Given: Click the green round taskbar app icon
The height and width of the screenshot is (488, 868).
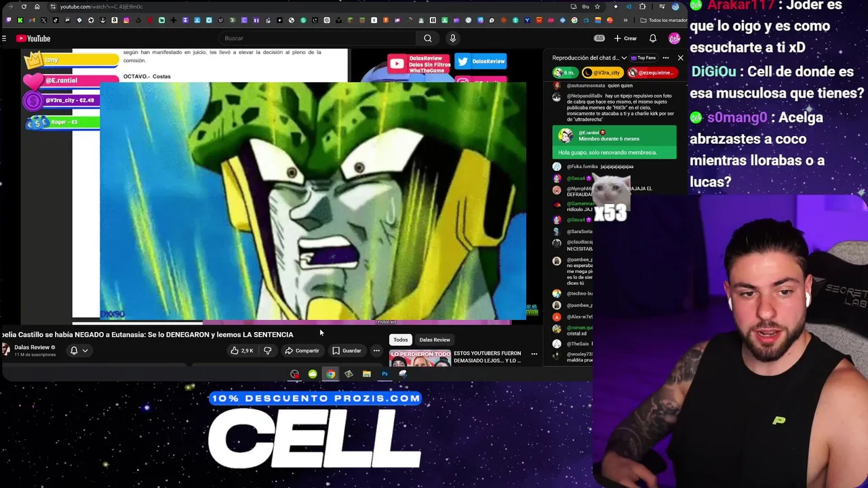Looking at the screenshot, I should click(313, 373).
